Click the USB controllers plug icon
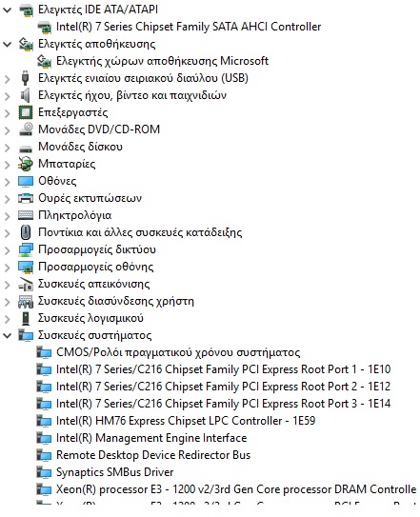 (25, 78)
